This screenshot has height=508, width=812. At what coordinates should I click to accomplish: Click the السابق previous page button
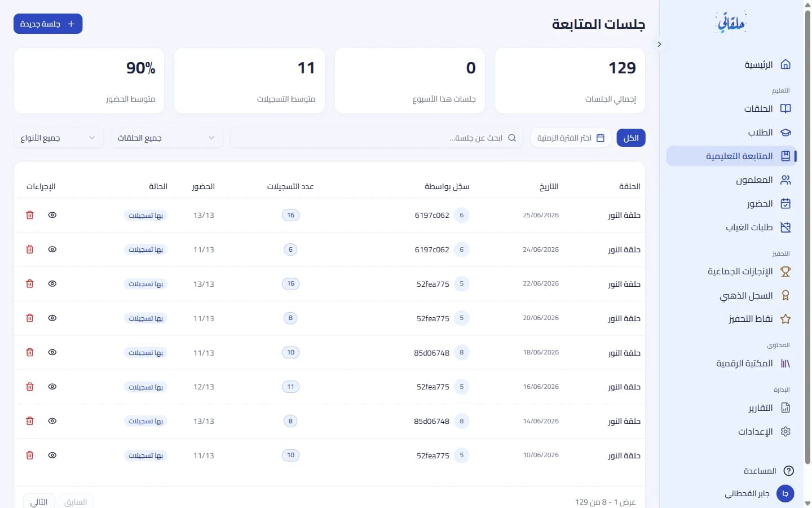point(76,502)
